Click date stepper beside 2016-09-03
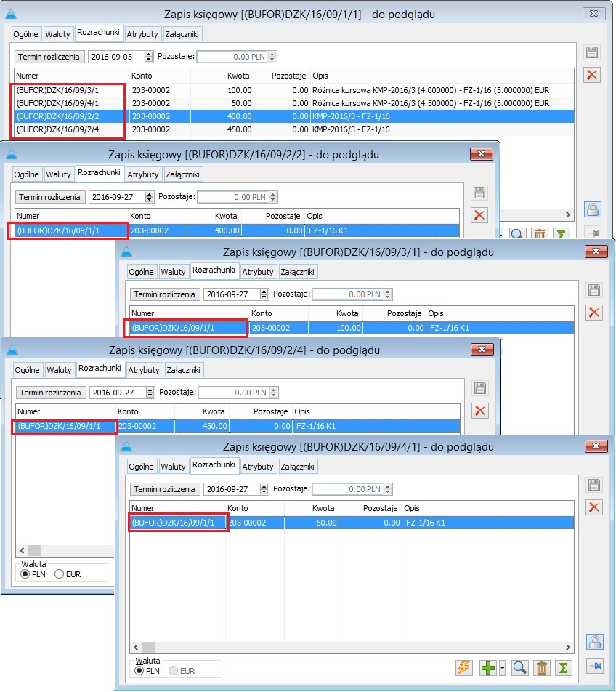Image resolution: width=616 pixels, height=692 pixels. 149,57
